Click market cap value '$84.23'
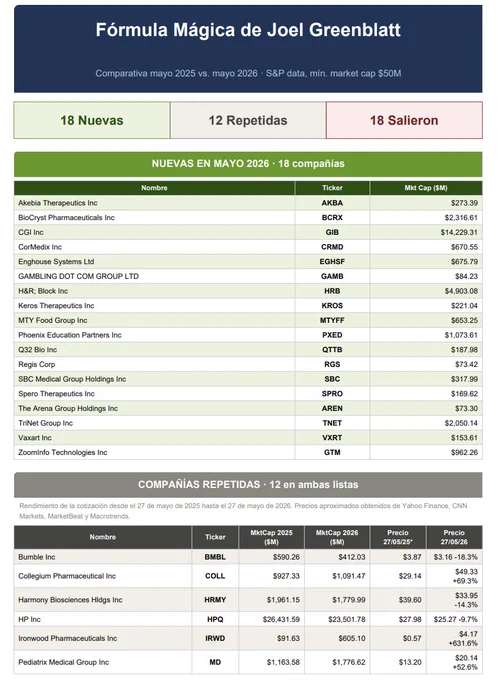500x680 pixels. 466,276
